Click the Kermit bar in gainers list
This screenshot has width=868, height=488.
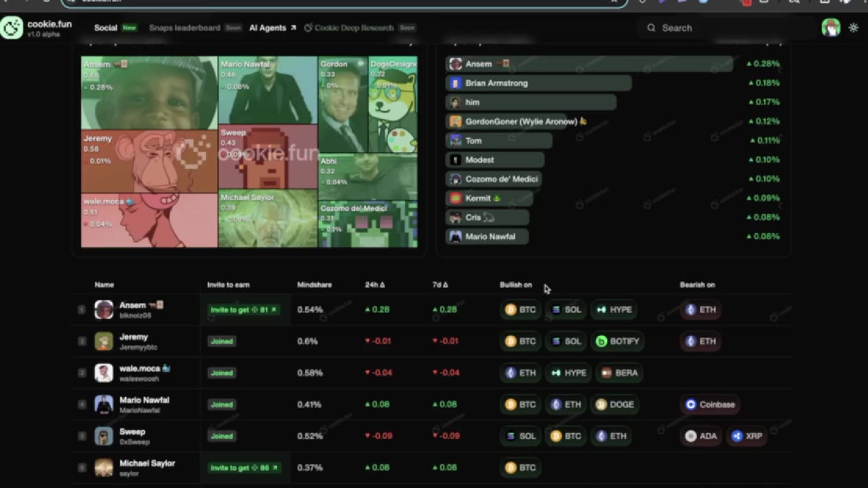pos(490,198)
